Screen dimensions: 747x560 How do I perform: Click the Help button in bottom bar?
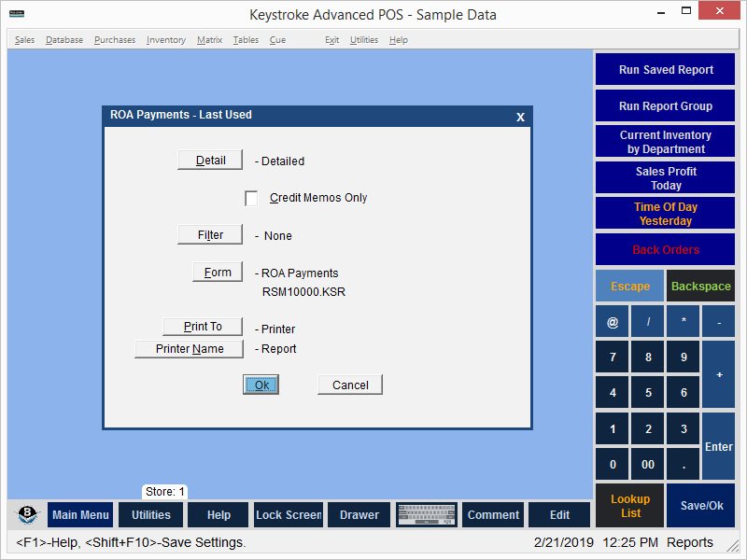click(x=218, y=515)
